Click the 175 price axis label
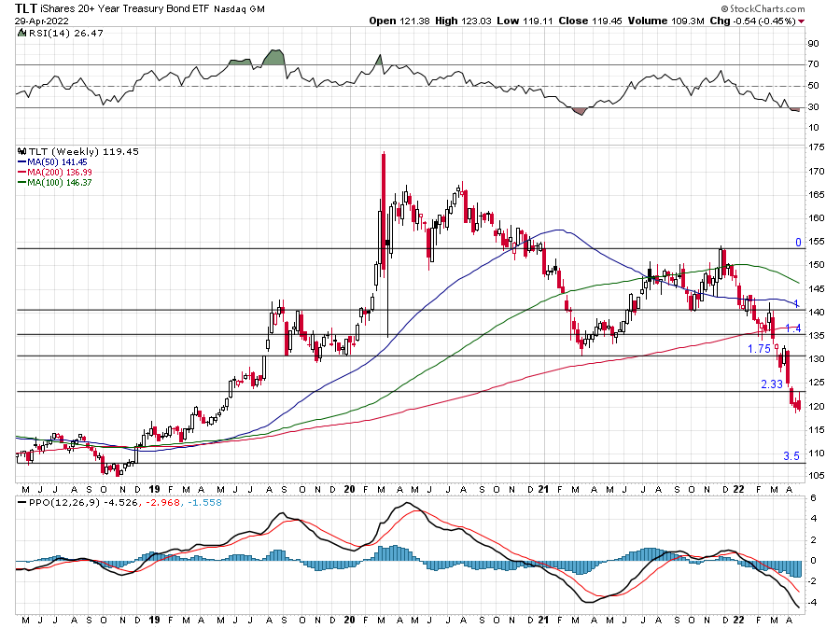 pos(817,147)
